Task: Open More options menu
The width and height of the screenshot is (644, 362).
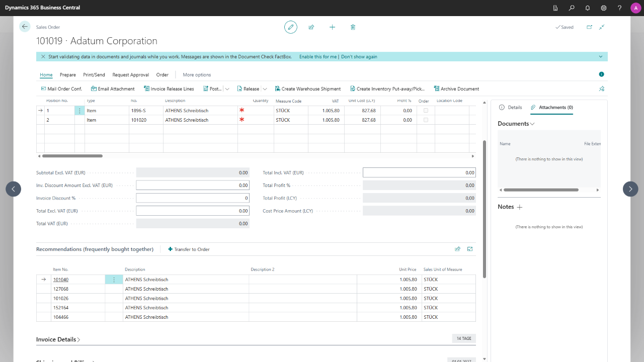Action: pyautogui.click(x=197, y=75)
